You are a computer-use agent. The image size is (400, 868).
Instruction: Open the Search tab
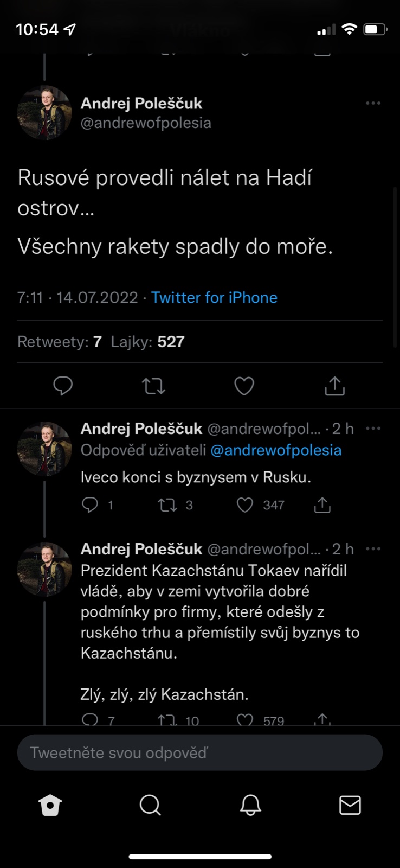click(x=150, y=805)
